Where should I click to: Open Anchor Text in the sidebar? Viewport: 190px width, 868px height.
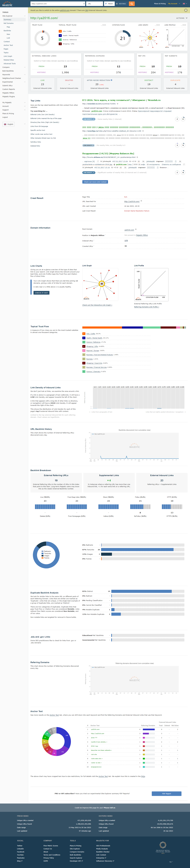pyautogui.click(x=8, y=45)
